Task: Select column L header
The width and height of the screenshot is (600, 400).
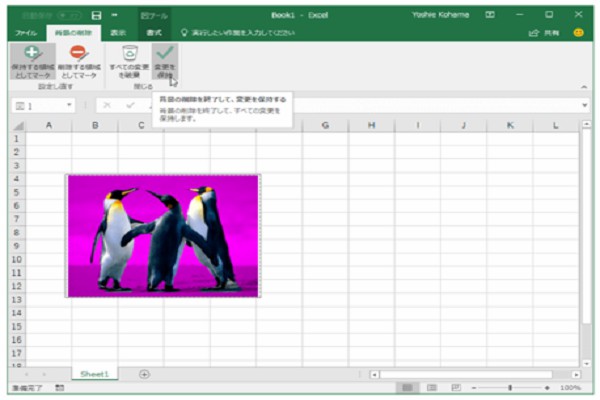Action: 556,126
